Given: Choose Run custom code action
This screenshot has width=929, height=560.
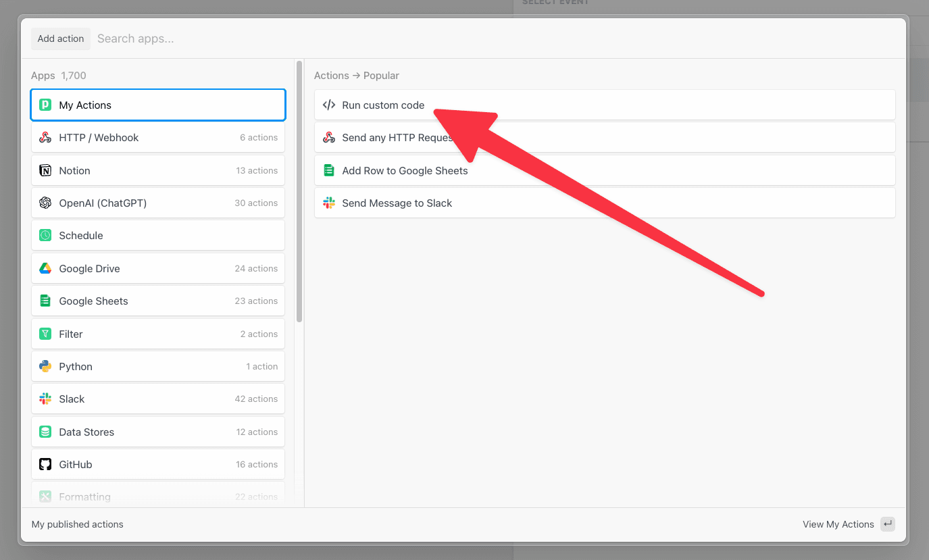Looking at the screenshot, I should 605,105.
